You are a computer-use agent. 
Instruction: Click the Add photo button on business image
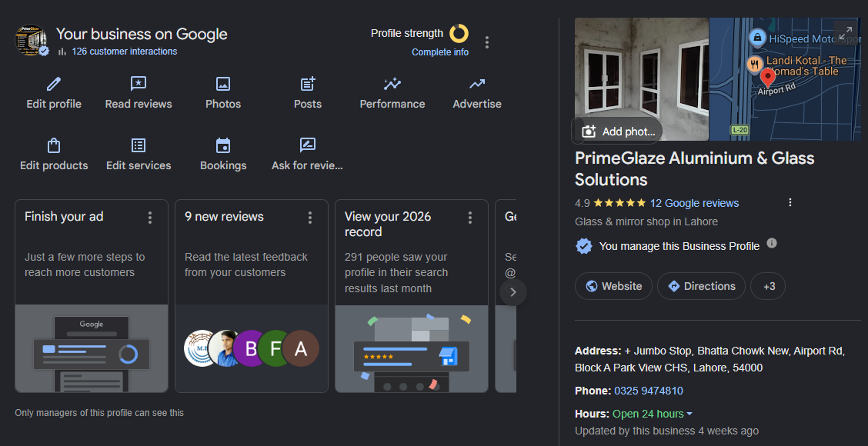click(617, 131)
